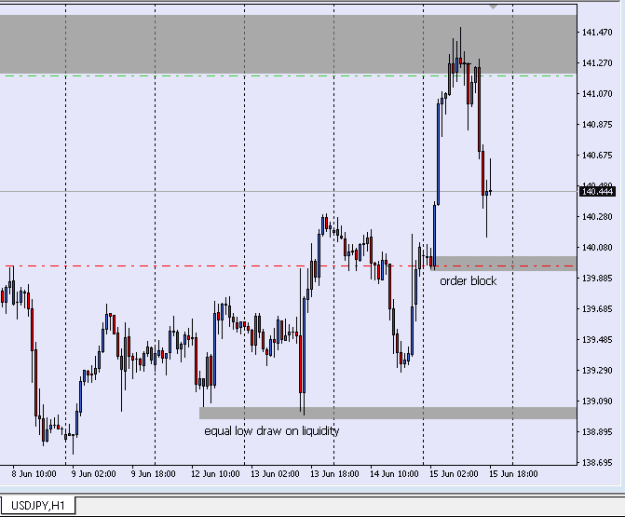Select the USDJPY,H1 chart tab
Image resolution: width=625 pixels, height=517 pixels.
(38, 506)
